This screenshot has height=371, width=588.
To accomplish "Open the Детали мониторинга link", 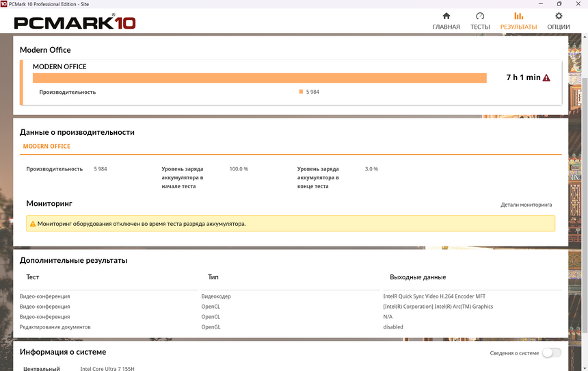I will click(526, 205).
